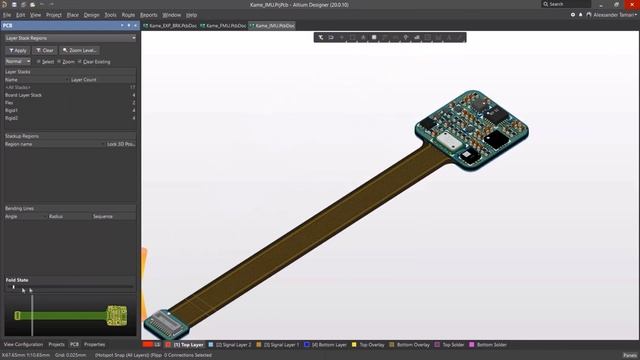Viewport: 640px width, 360px height.
Task: Select the Top Solder layer tab
Action: (x=449, y=345)
